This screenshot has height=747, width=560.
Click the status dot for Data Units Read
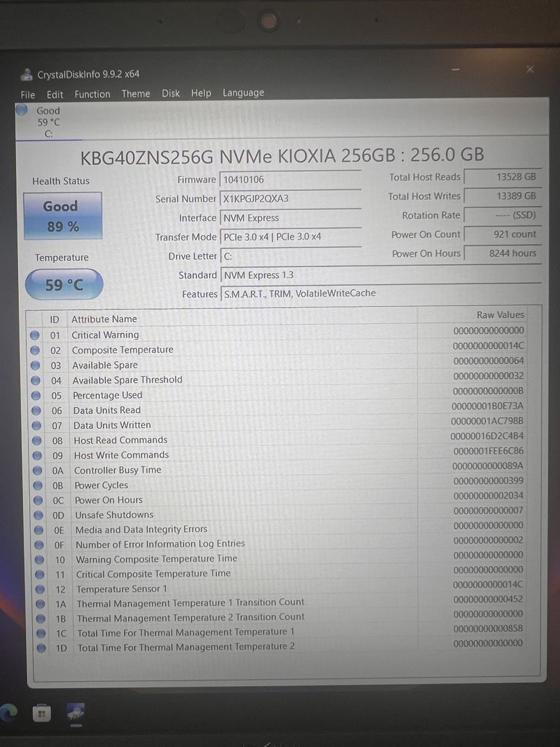click(x=37, y=410)
